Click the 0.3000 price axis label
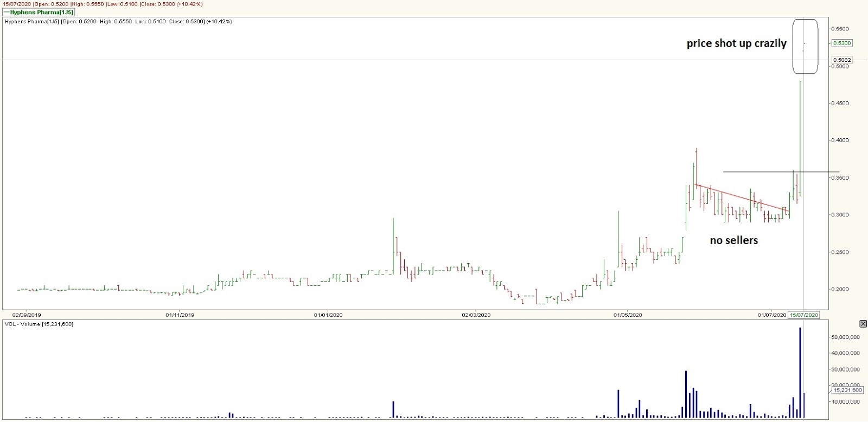The width and height of the screenshot is (868, 422). tap(841, 215)
